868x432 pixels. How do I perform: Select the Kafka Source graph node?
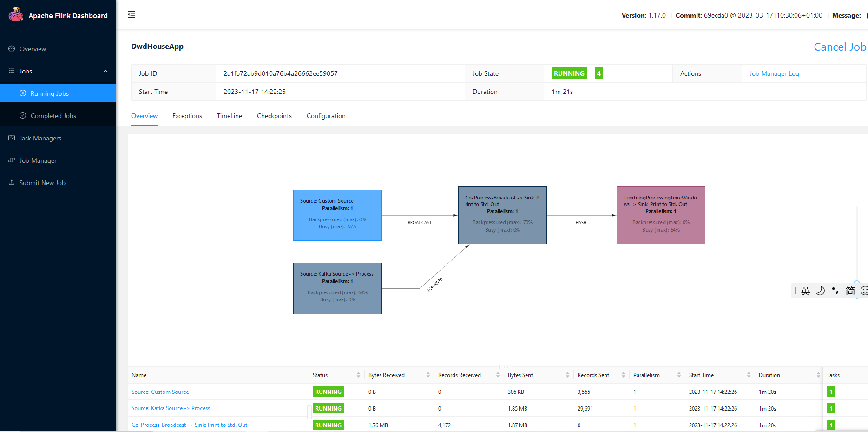[337, 288]
